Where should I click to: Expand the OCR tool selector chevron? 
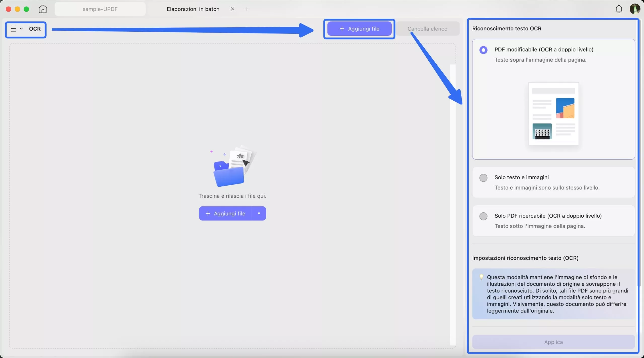pos(21,29)
